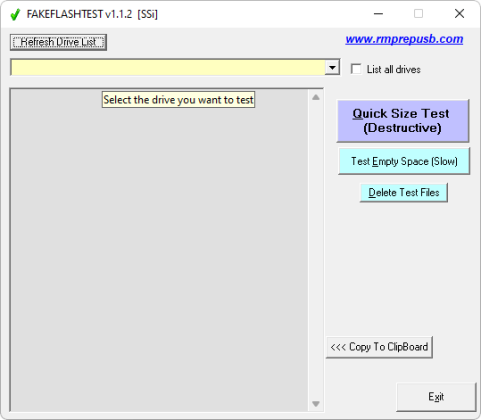Copy log output to clipboard
The image size is (481, 420).
(379, 347)
